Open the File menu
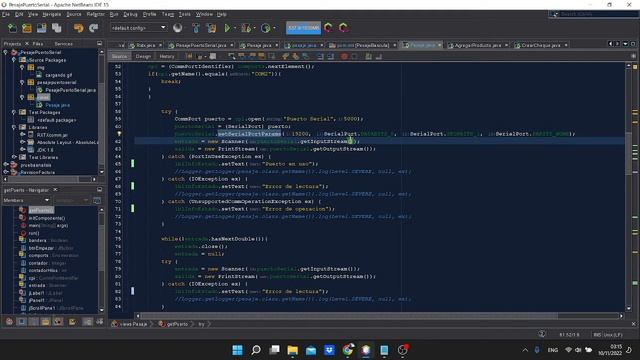640x360 pixels. (x=6, y=14)
